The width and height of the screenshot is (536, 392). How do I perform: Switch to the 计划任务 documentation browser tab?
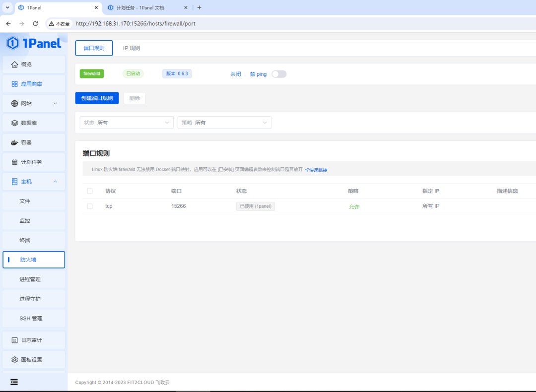(140, 7)
